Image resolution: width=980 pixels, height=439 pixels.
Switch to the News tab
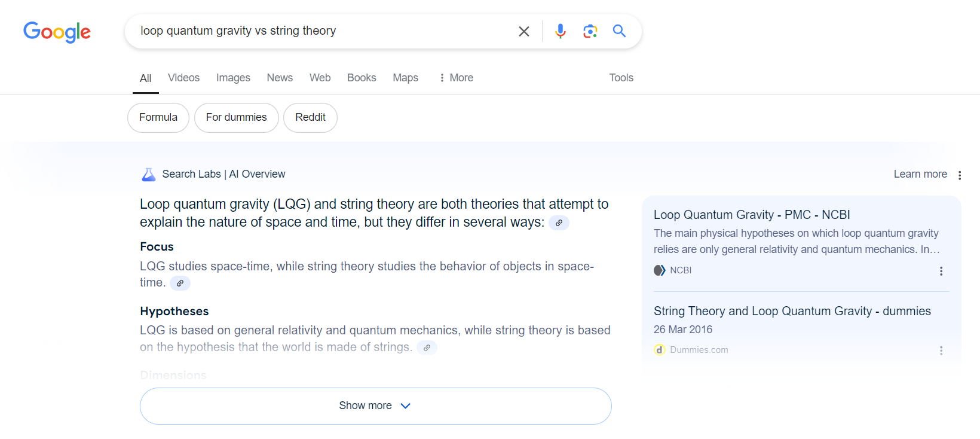pos(280,78)
